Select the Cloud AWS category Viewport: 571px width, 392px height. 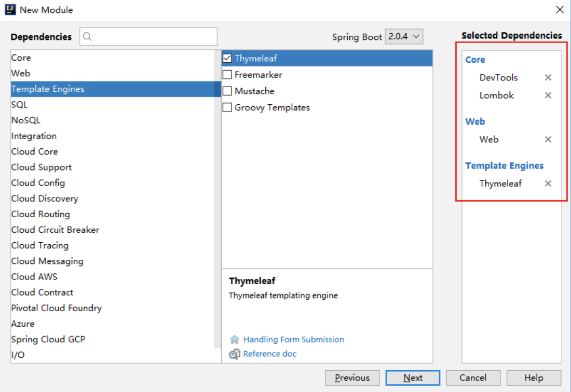(113, 277)
